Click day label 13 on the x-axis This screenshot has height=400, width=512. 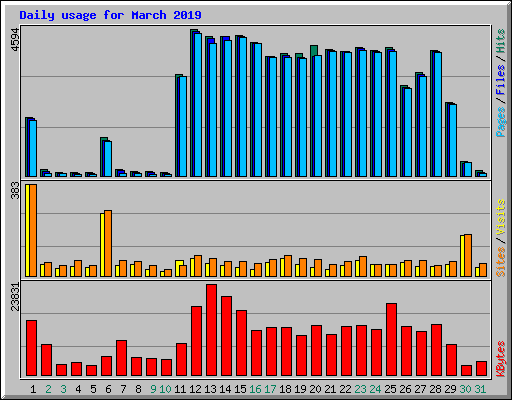pyautogui.click(x=210, y=389)
